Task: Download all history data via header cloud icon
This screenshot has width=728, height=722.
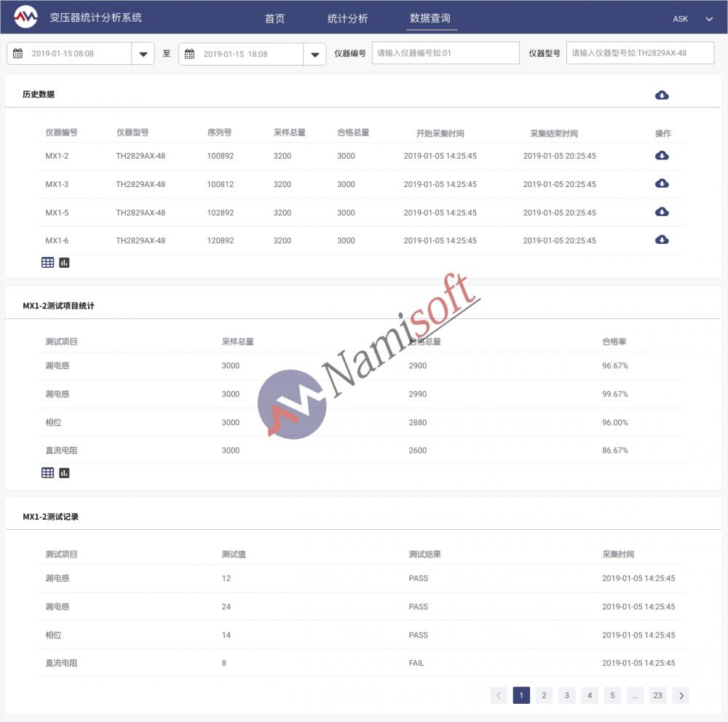Action: pyautogui.click(x=662, y=95)
